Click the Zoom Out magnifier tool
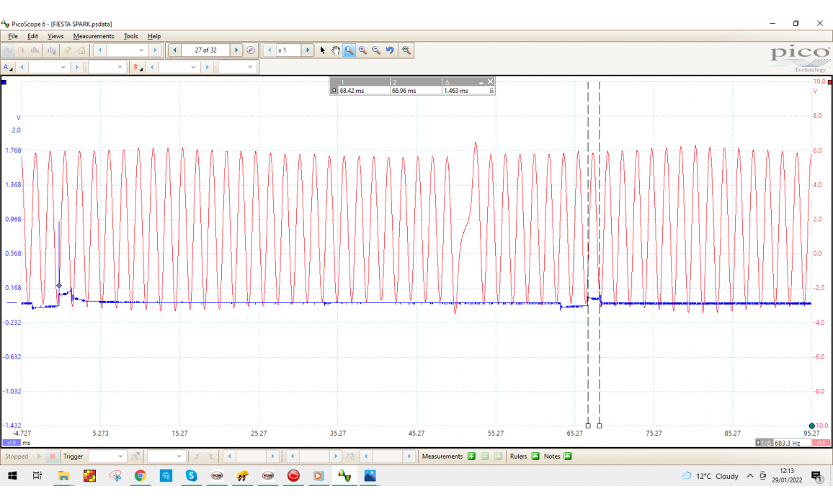 (x=376, y=50)
